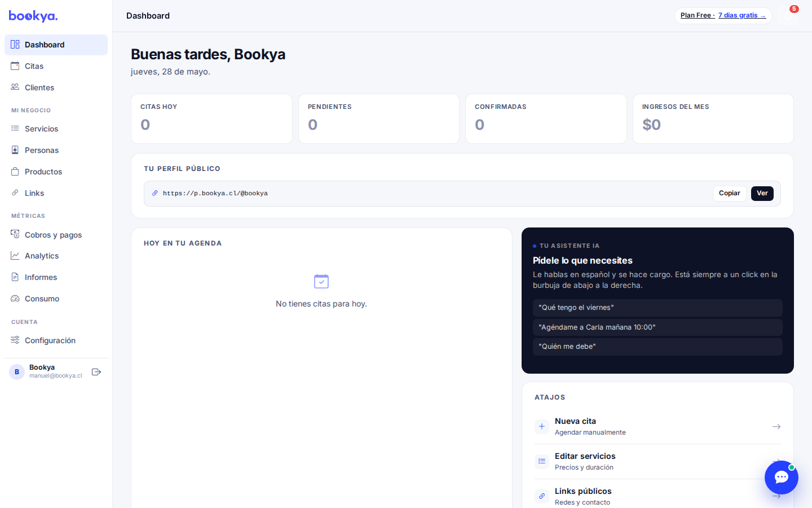Viewport: 812px width, 508px height.
Task: Open the Pendientes card
Action: tap(379, 119)
